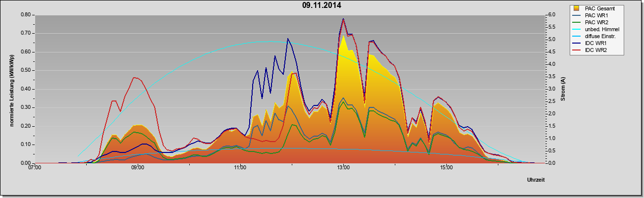The image size is (644, 198).
Task: Click the 07:00 time axis label
Action: pyautogui.click(x=35, y=168)
